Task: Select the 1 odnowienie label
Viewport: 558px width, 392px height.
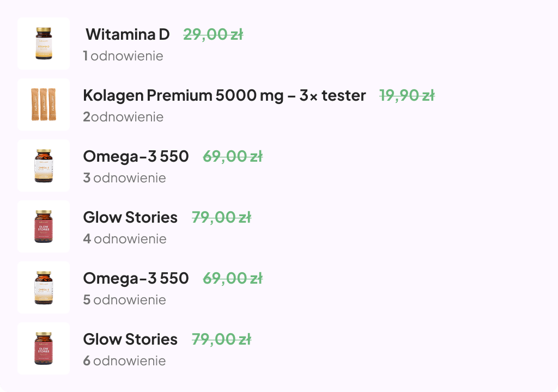Action: click(x=123, y=56)
